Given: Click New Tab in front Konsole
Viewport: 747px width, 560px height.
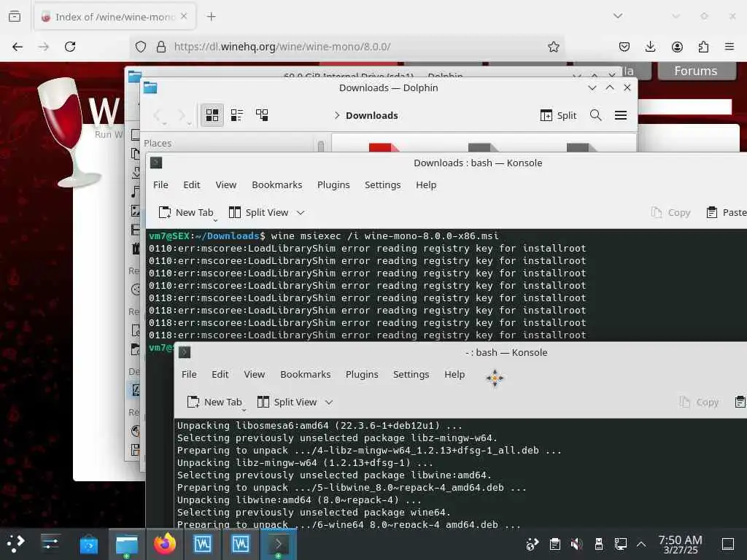Looking at the screenshot, I should tap(215, 402).
